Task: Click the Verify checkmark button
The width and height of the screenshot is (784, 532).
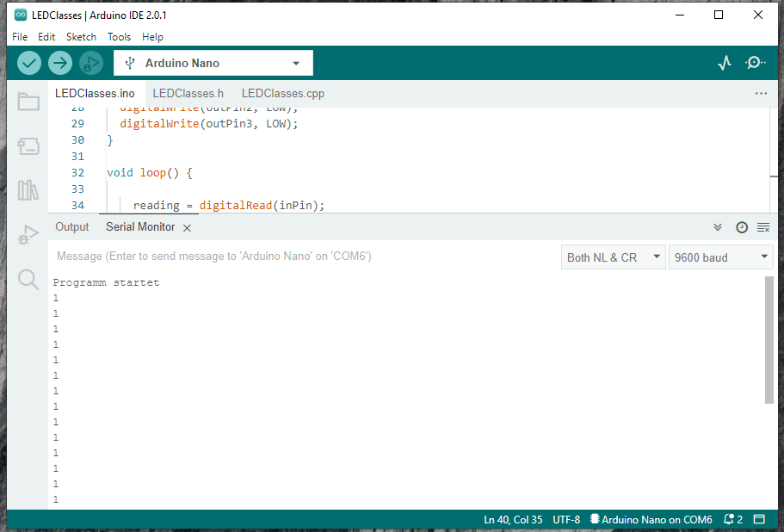Action: pyautogui.click(x=29, y=63)
